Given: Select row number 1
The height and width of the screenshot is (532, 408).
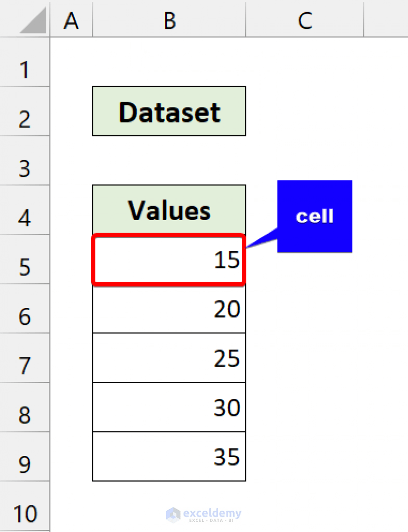Looking at the screenshot, I should click(x=24, y=69).
